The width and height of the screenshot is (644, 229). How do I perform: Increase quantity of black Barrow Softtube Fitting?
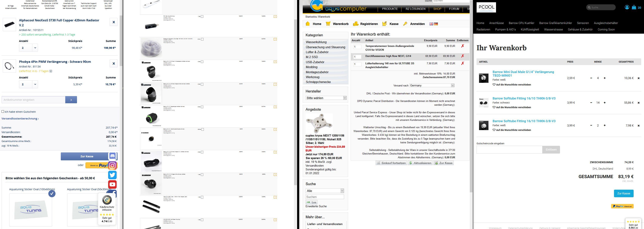pyautogui.click(x=605, y=102)
